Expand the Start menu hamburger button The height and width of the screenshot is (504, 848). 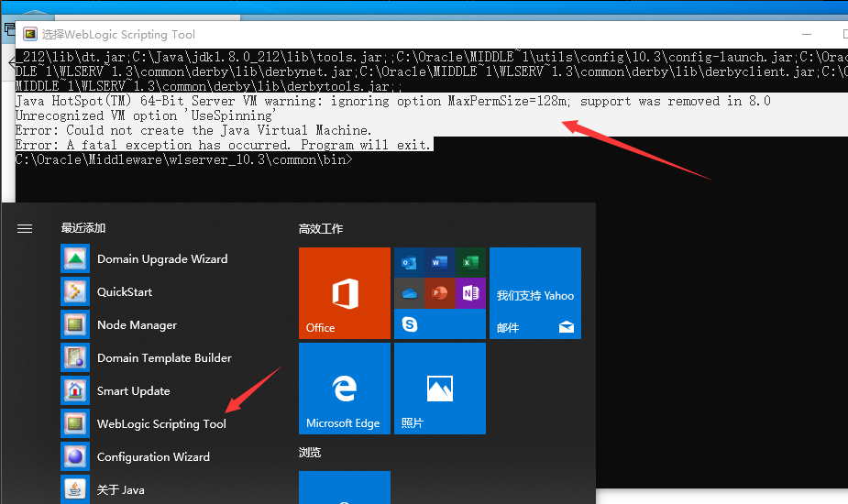click(25, 229)
